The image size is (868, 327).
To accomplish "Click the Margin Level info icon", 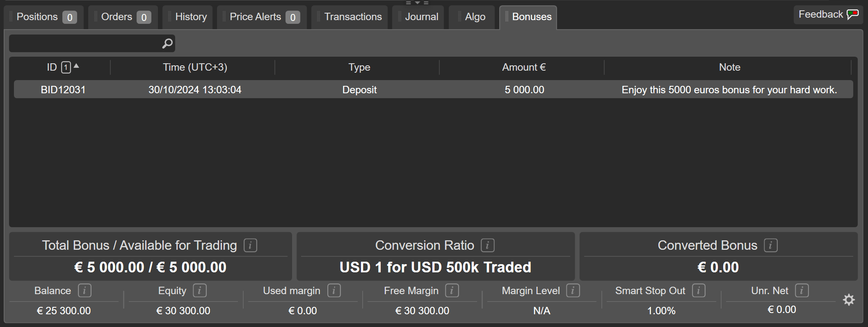I will (x=573, y=290).
